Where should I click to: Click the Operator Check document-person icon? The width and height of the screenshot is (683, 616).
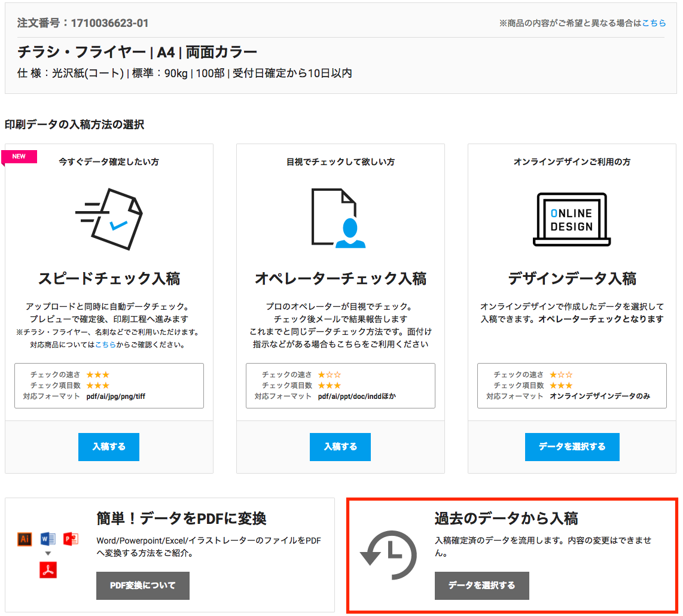pos(339,218)
